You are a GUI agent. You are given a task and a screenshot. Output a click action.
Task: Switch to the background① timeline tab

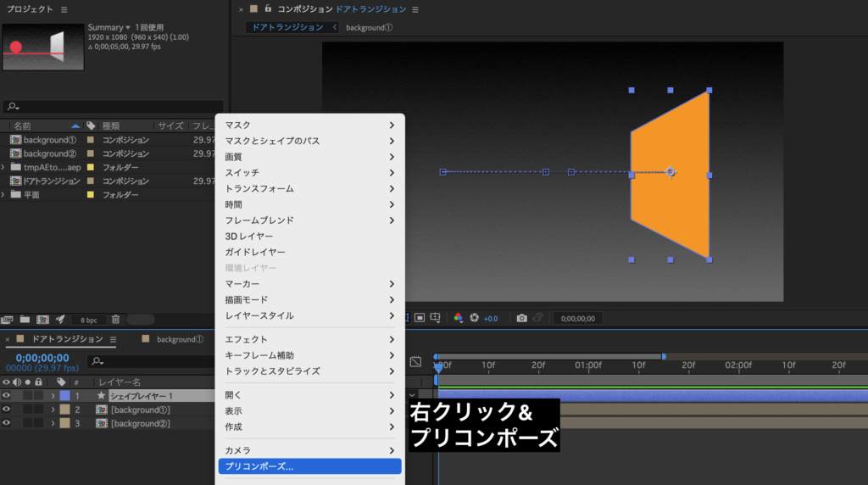(180, 339)
